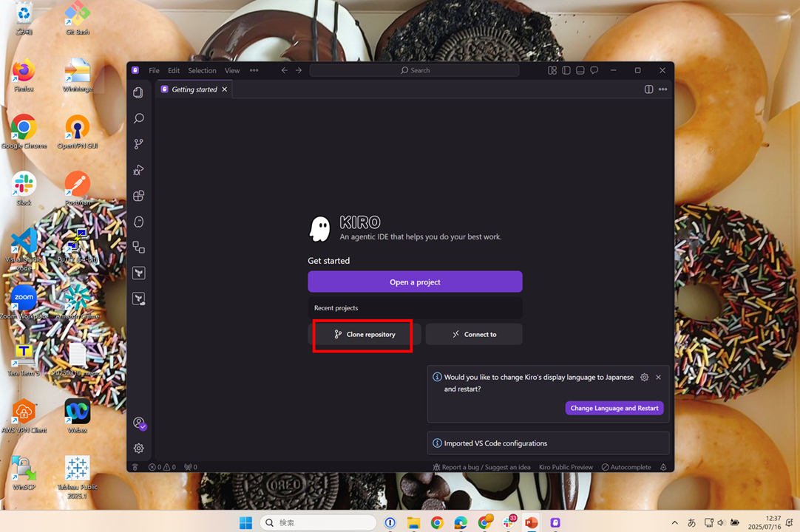Toggle the Kiro chat panel icon
Viewport: 800px width, 532px height.
[x=594, y=70]
